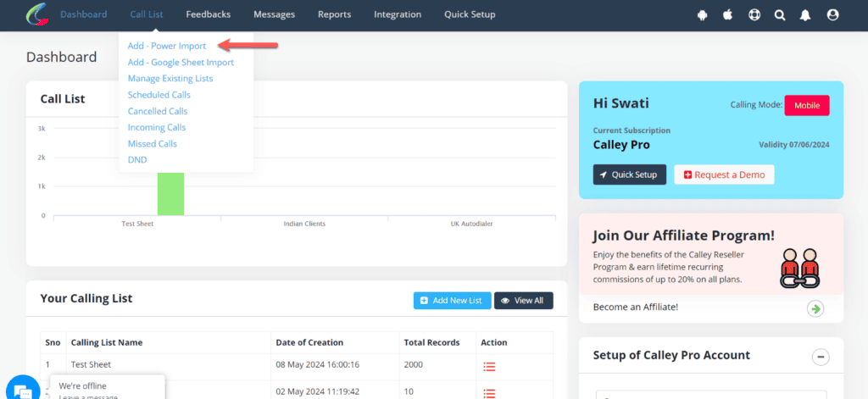Screen dimensions: 868x399
Task: Toggle the Mobile calling mode button
Action: [x=806, y=105]
